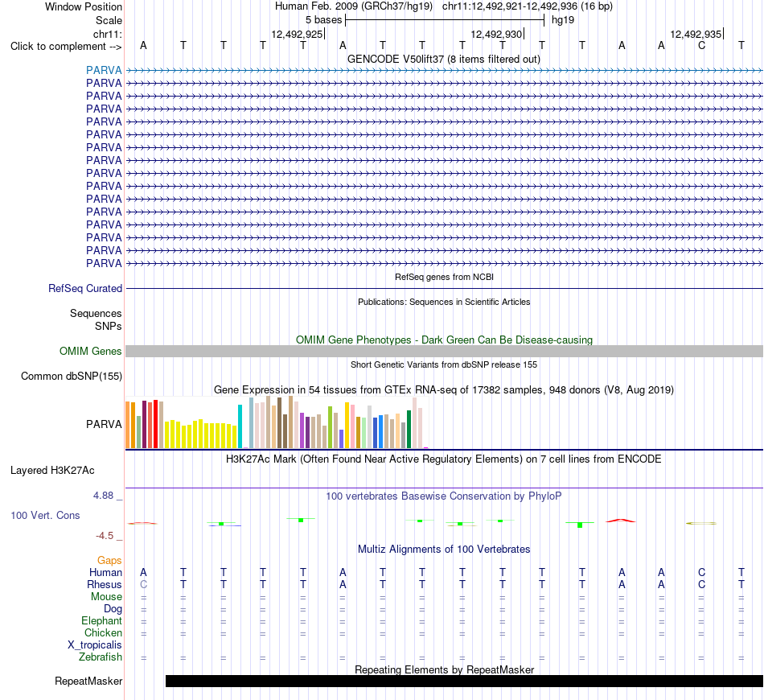This screenshot has height=700, width=764.
Task: Click the '5 bases' scale bar label
Action: (x=323, y=20)
